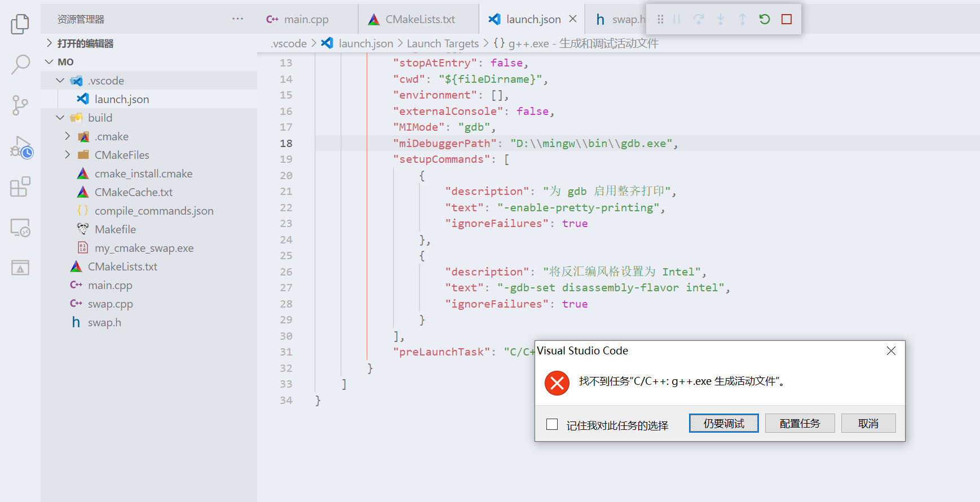Collapse the MO workspace folder

tap(149, 62)
